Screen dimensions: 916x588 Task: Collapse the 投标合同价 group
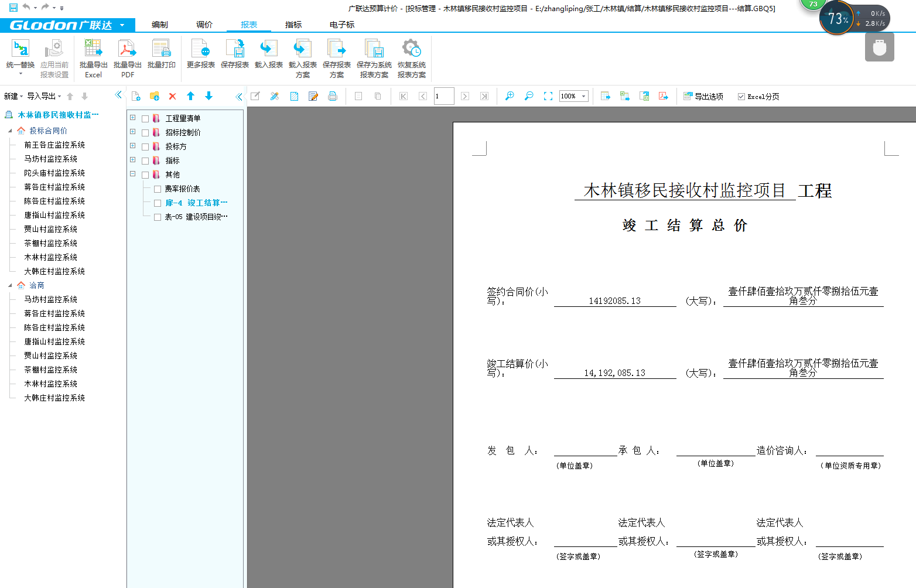point(10,131)
